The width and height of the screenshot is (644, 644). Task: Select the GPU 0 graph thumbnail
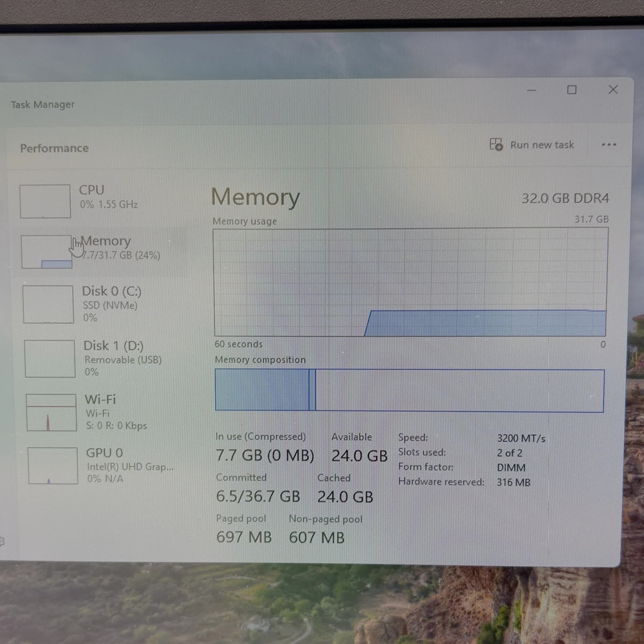click(53, 466)
